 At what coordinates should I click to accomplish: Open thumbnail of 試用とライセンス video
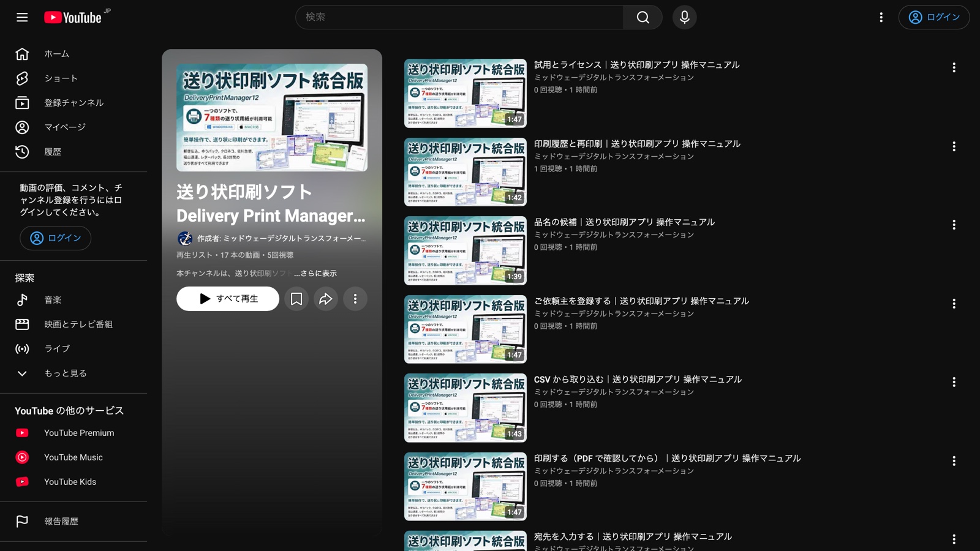pyautogui.click(x=466, y=93)
